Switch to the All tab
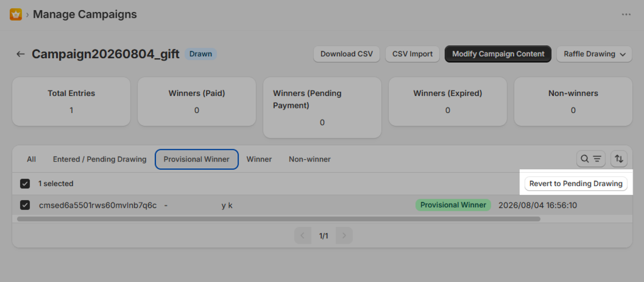The image size is (644, 282). pyautogui.click(x=31, y=159)
